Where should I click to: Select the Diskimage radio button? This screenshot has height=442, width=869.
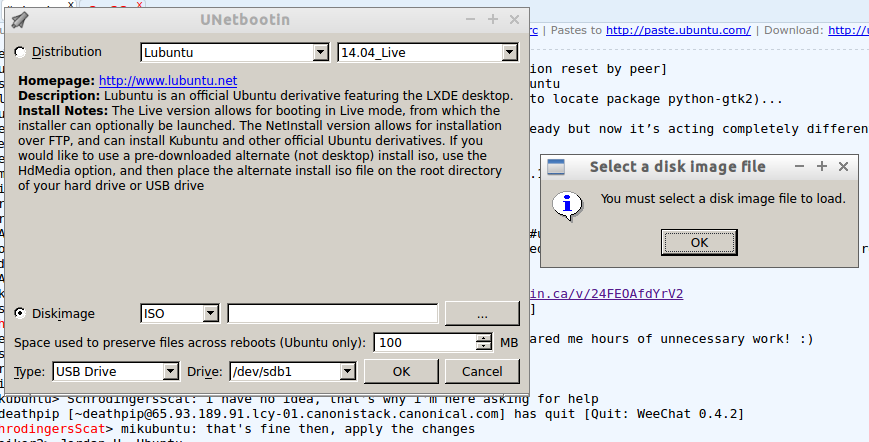21,313
